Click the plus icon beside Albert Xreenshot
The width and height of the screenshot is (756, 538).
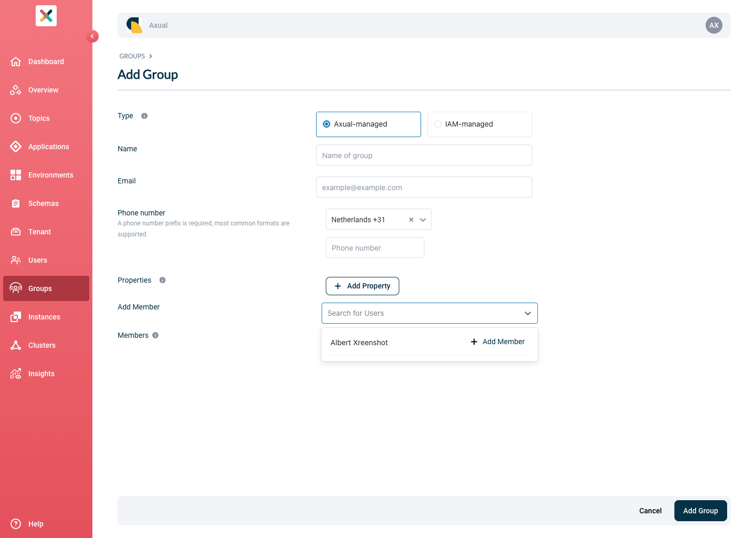474,342
